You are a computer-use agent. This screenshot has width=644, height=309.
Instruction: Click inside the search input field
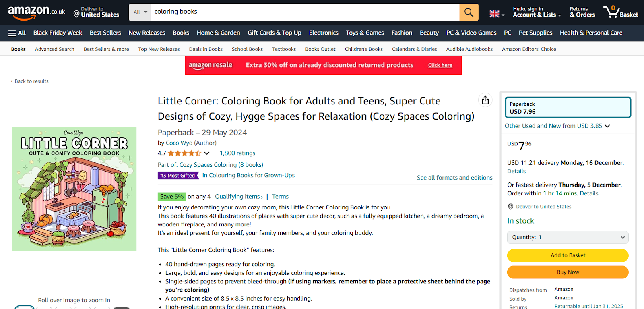coord(282,12)
